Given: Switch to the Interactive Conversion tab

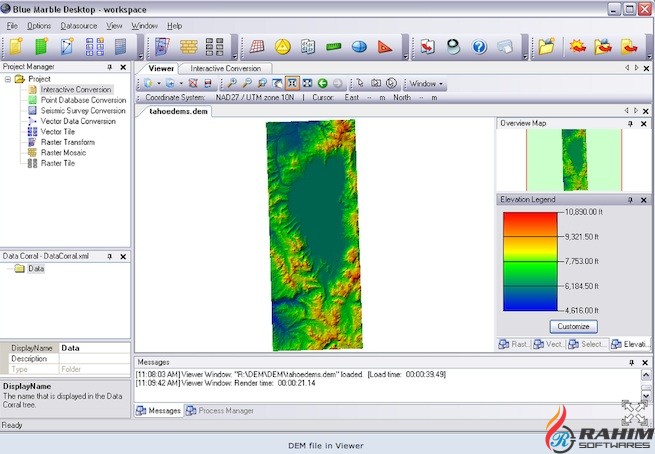Looking at the screenshot, I should [225, 68].
